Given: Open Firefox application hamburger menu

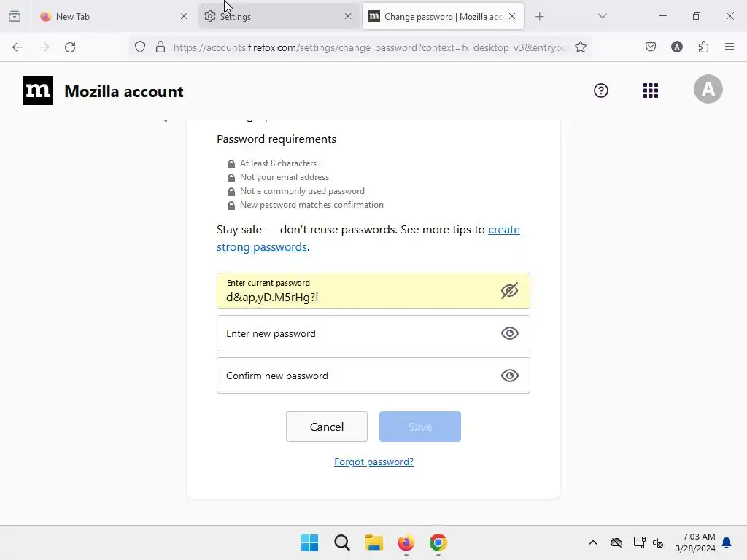Looking at the screenshot, I should (729, 47).
